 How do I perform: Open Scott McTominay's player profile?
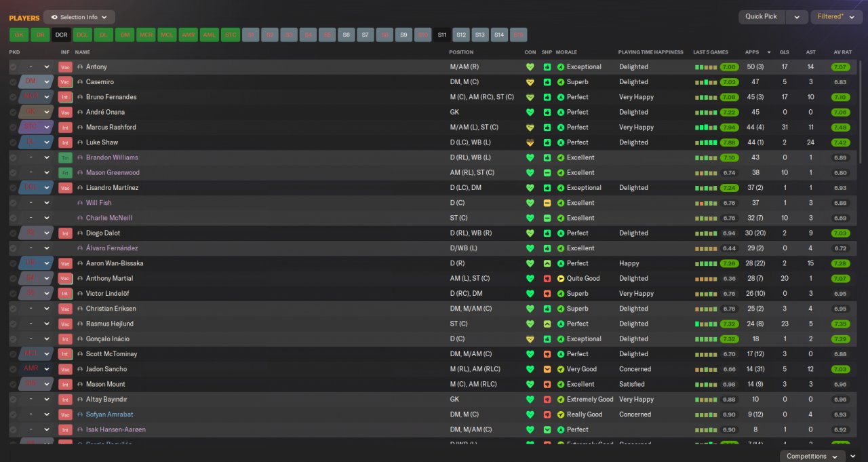pos(111,354)
